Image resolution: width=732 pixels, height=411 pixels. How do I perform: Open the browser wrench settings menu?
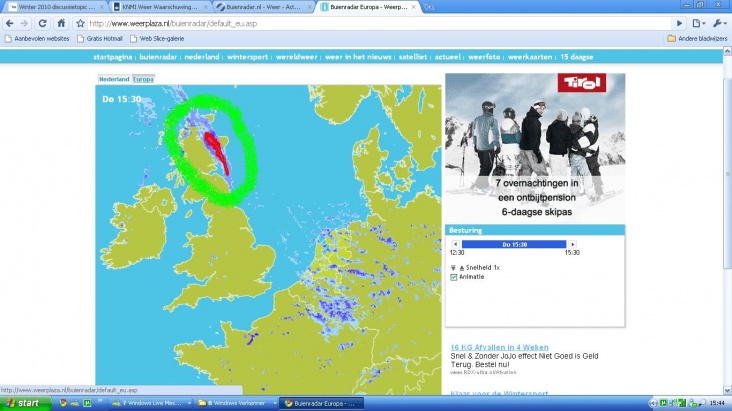click(x=720, y=23)
